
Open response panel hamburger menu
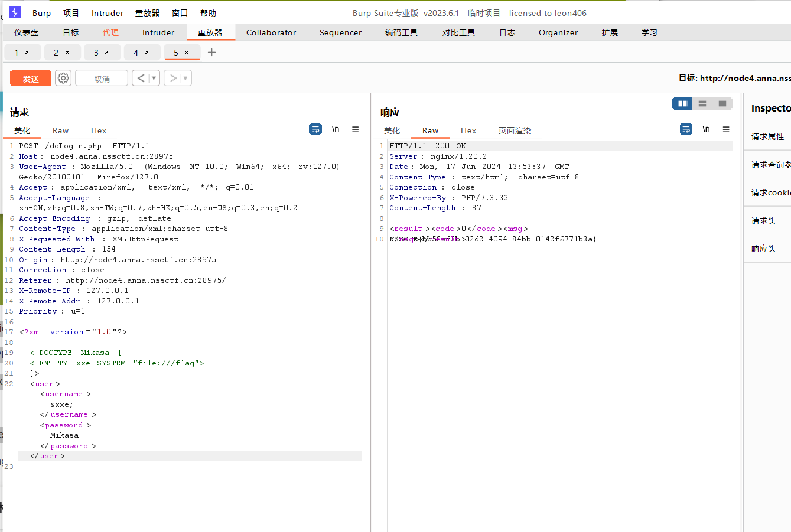(x=726, y=129)
